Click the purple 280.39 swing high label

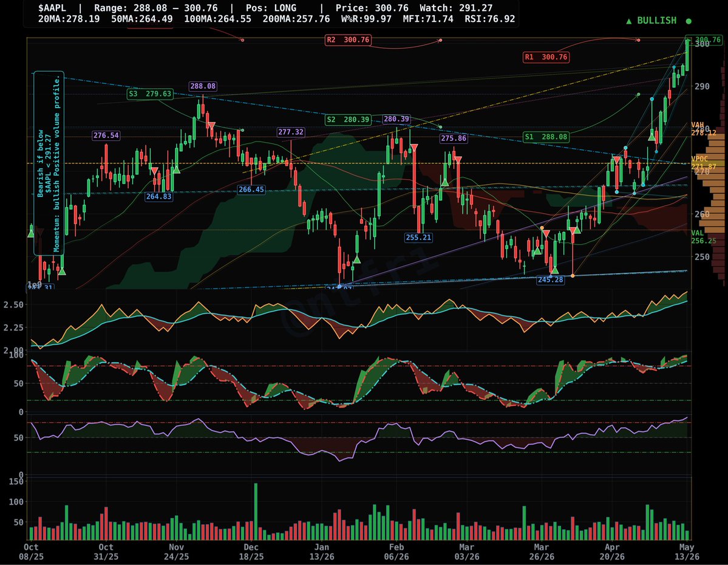coord(396,120)
